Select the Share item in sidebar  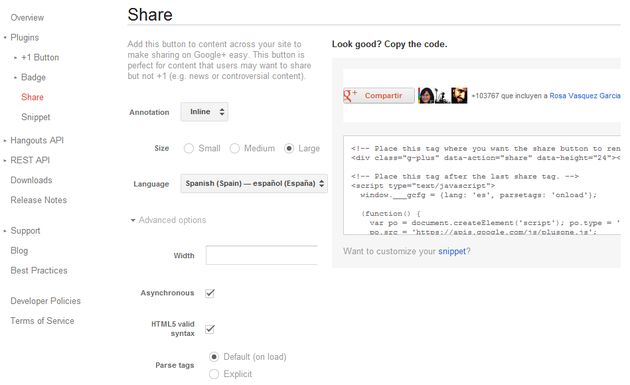[32, 97]
